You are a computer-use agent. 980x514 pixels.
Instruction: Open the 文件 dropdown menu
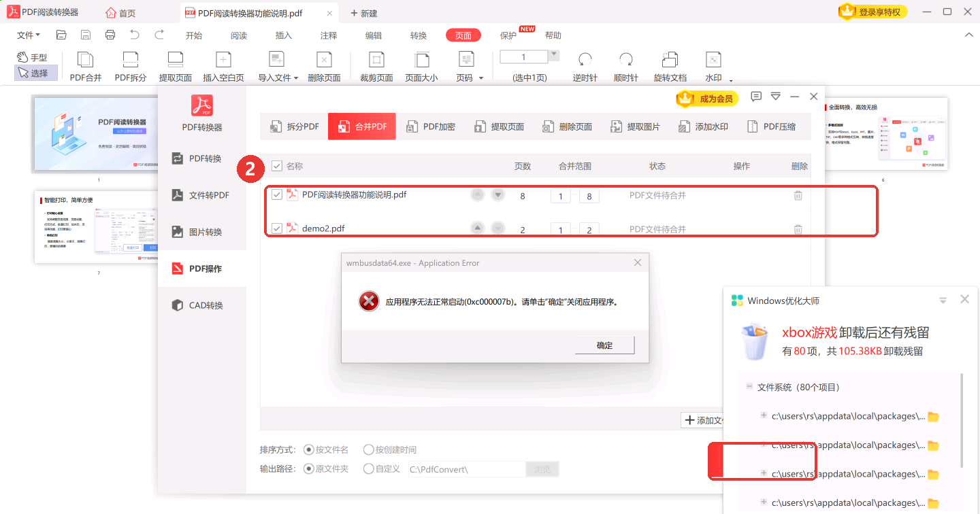pos(28,35)
